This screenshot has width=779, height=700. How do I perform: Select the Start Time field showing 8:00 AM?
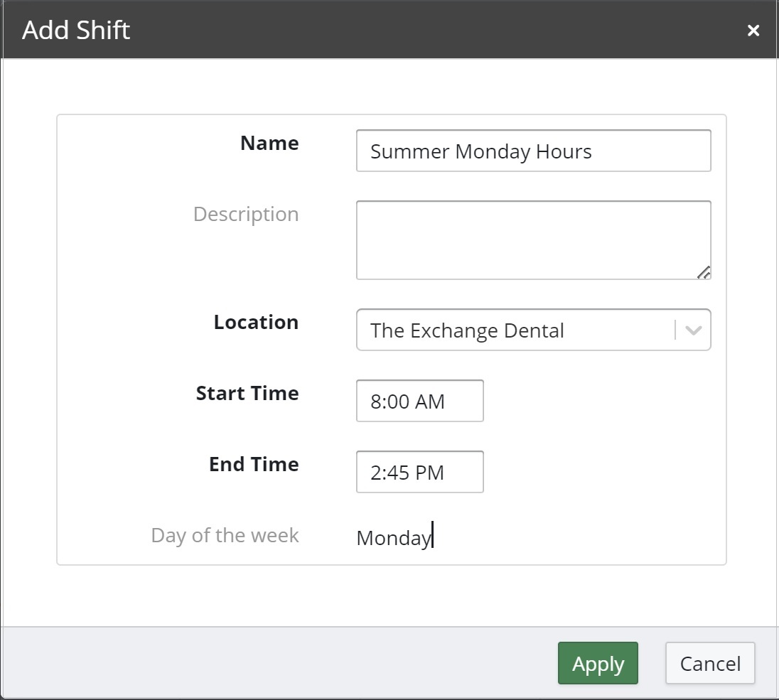pyautogui.click(x=419, y=401)
